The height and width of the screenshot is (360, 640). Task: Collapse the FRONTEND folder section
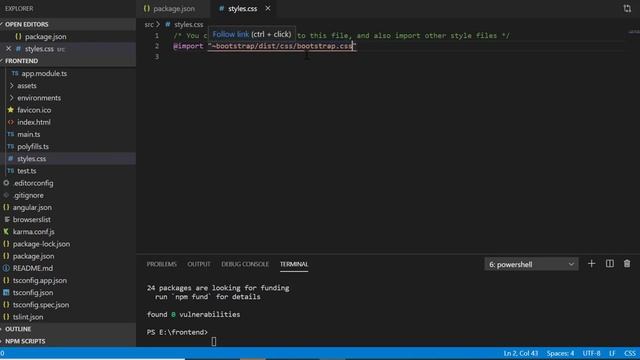tap(22, 61)
